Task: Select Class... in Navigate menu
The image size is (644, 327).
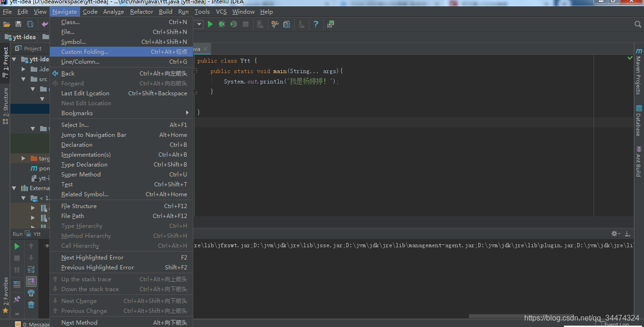Action: (122, 22)
